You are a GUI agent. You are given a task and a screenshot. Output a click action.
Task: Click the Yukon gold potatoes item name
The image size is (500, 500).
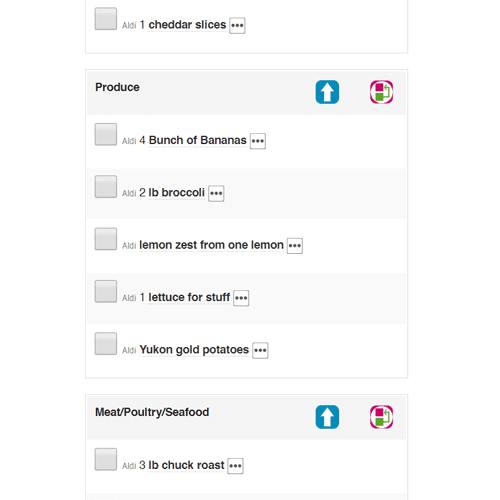pos(194,350)
